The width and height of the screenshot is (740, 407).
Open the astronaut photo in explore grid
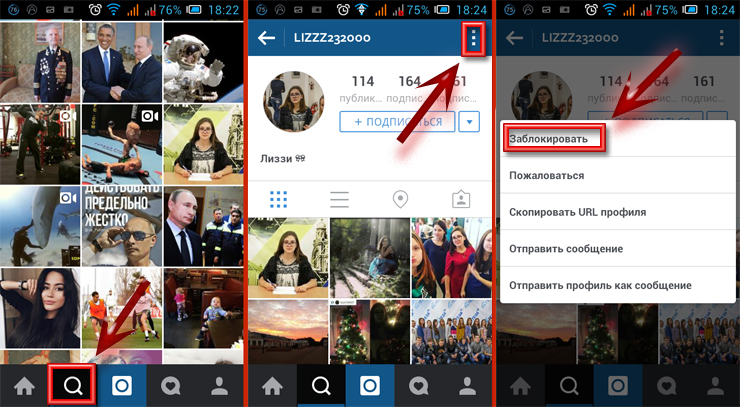click(203, 62)
